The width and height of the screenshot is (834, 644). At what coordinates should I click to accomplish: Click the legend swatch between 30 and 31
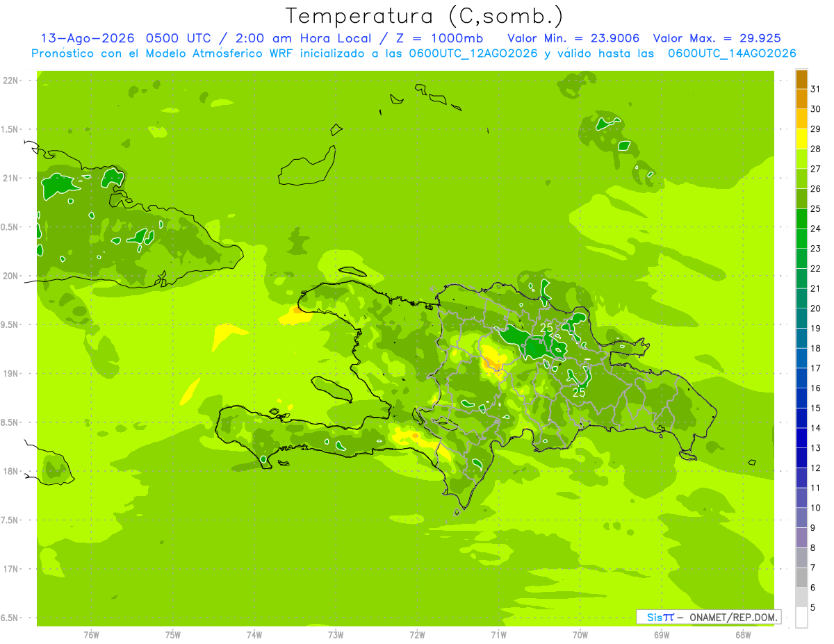pos(801,99)
